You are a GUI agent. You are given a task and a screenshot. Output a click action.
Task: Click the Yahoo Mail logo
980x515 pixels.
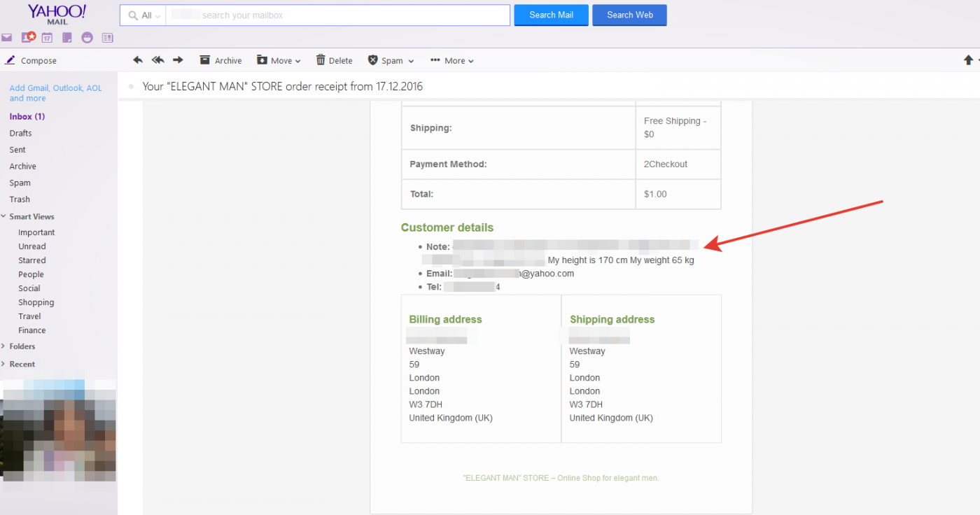click(x=57, y=14)
